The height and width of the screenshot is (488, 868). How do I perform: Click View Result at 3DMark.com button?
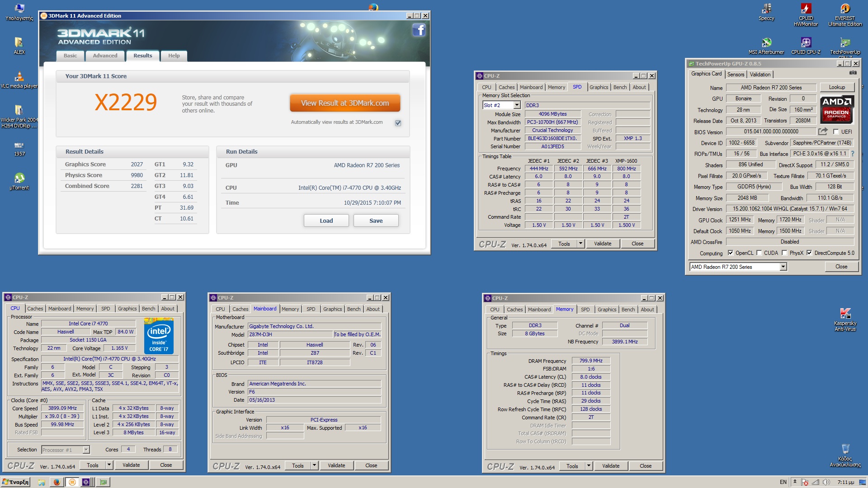pyautogui.click(x=345, y=103)
